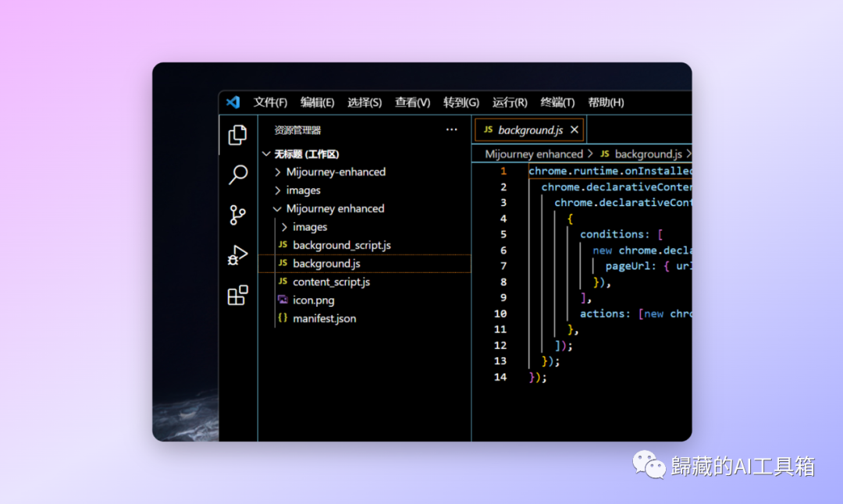The width and height of the screenshot is (843, 504).
Task: Open the Extensions view
Action: click(x=237, y=295)
